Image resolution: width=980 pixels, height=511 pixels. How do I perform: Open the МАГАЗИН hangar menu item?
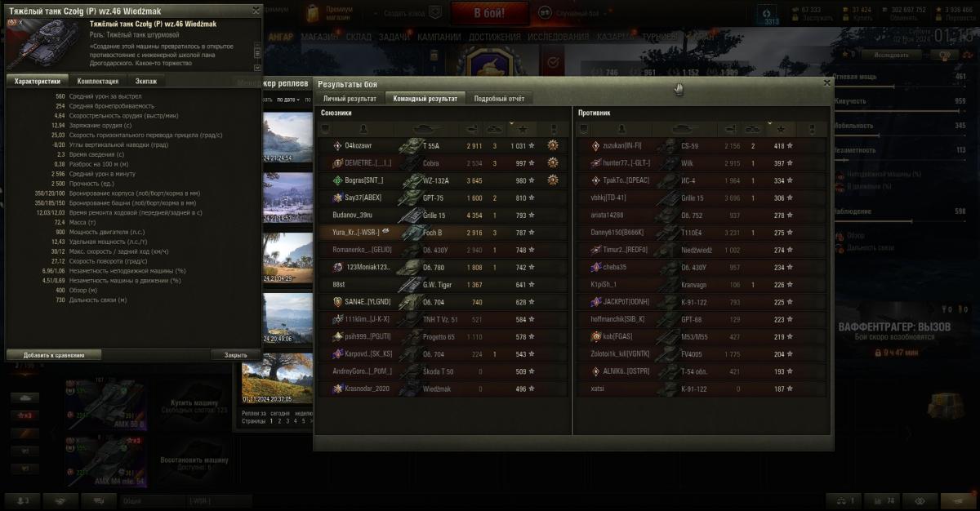point(319,38)
